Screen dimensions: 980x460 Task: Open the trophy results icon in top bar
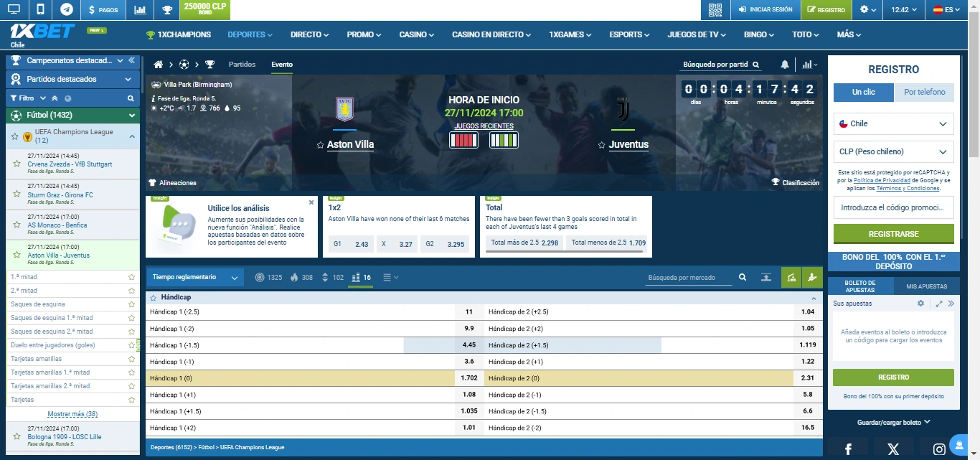pyautogui.click(x=166, y=10)
